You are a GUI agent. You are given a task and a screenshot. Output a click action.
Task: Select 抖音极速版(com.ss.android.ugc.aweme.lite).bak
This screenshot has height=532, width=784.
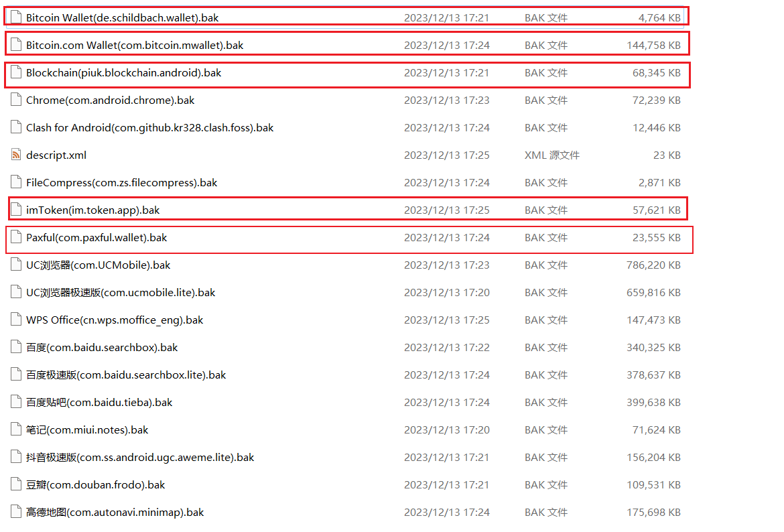coord(140,458)
